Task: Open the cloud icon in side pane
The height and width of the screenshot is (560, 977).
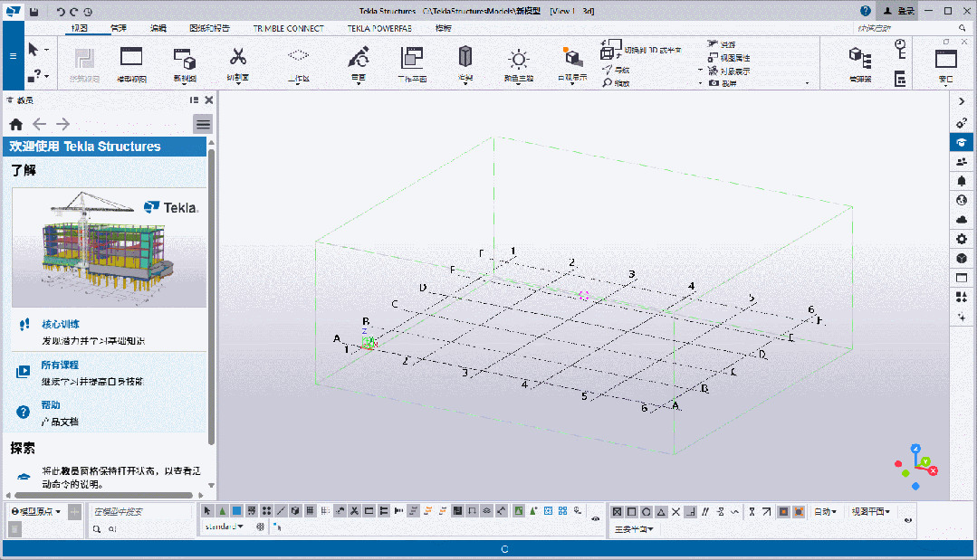Action: point(962,220)
